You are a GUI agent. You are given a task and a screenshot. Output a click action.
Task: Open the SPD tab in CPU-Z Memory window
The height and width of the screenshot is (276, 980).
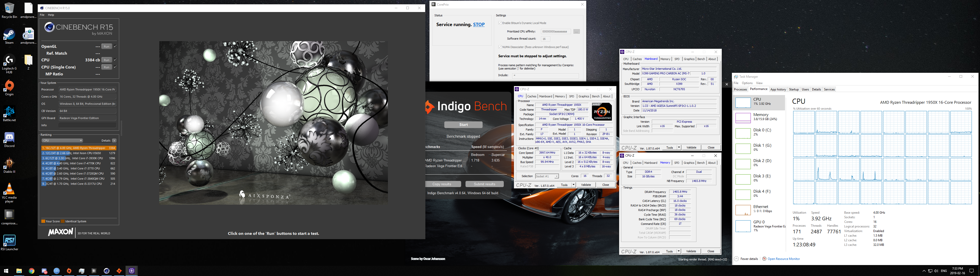676,163
